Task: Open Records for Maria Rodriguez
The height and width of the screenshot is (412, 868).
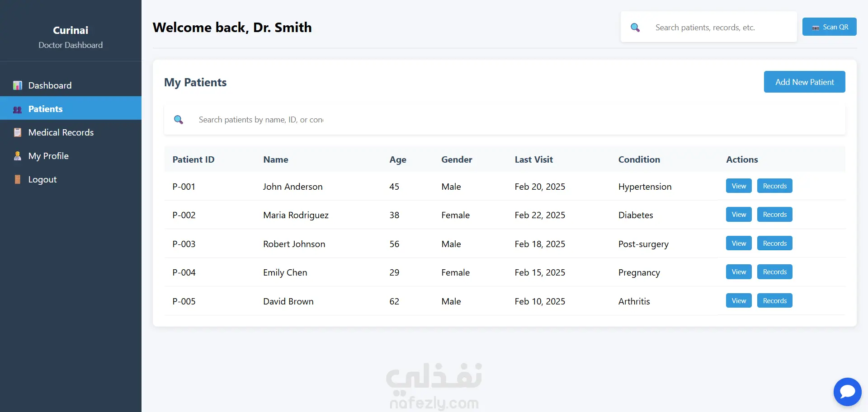Action: click(x=775, y=215)
